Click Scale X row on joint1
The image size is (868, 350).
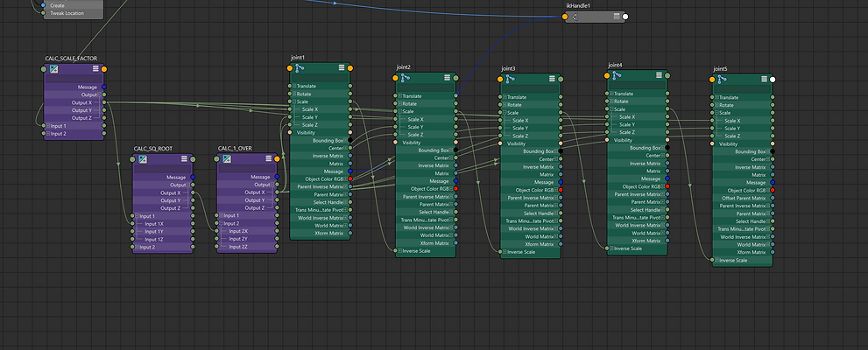pyautogui.click(x=320, y=109)
